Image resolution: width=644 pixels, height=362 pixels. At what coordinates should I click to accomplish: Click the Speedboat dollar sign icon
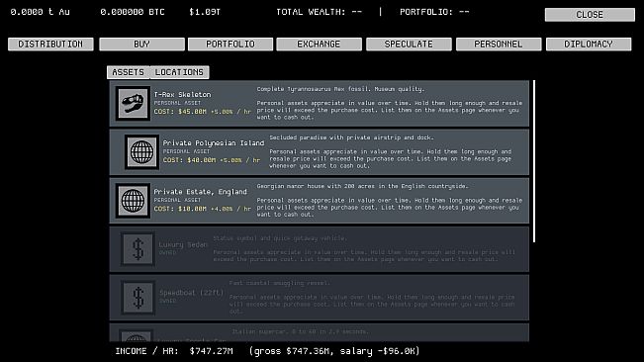pyautogui.click(x=138, y=298)
